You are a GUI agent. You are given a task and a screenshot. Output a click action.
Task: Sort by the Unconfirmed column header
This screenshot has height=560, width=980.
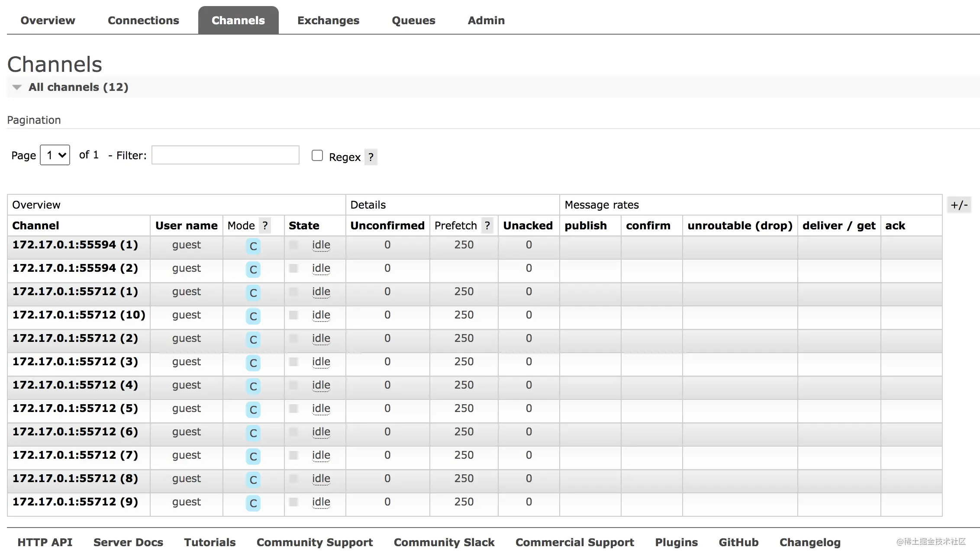[x=387, y=225]
